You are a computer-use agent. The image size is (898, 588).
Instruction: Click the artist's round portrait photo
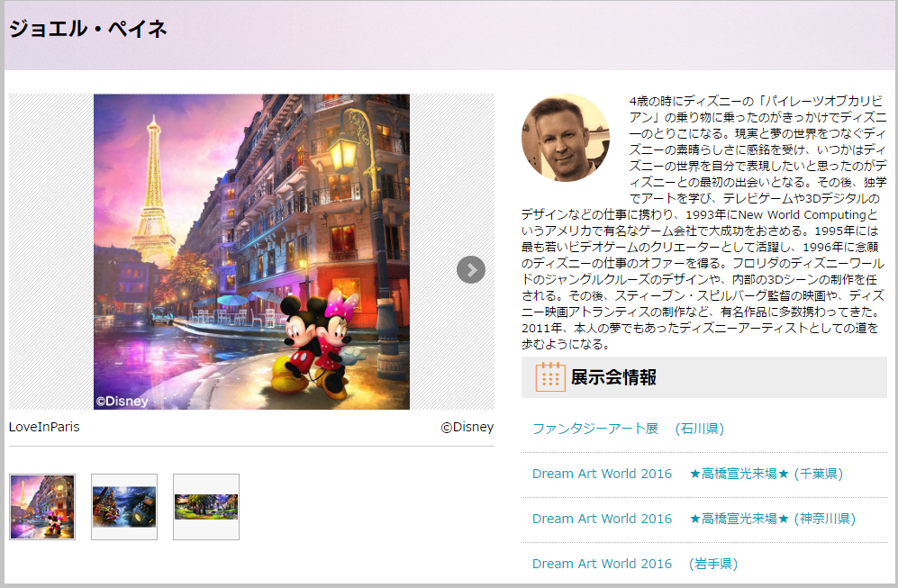tap(566, 138)
